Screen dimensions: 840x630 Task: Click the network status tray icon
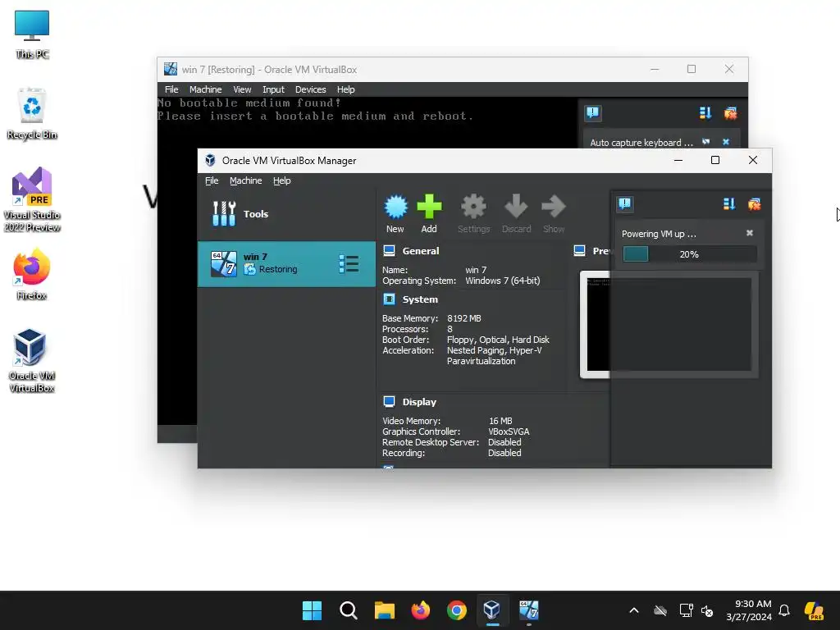(686, 610)
